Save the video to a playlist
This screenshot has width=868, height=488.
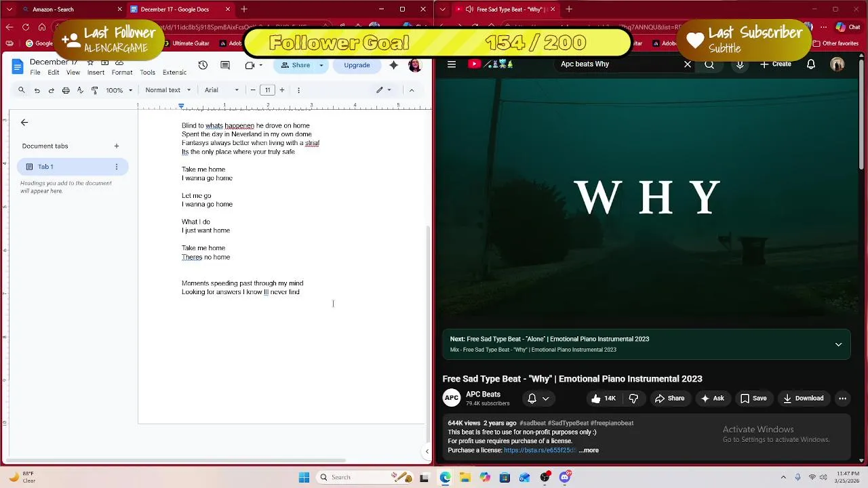(x=753, y=399)
